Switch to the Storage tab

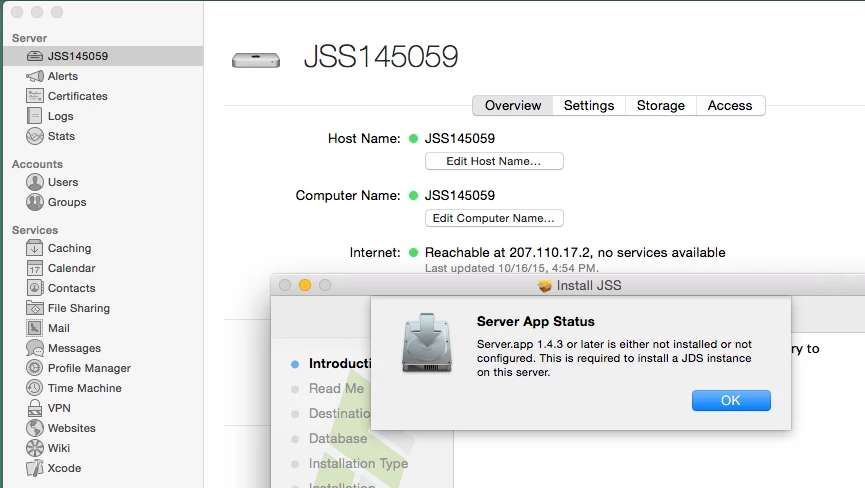coord(660,105)
